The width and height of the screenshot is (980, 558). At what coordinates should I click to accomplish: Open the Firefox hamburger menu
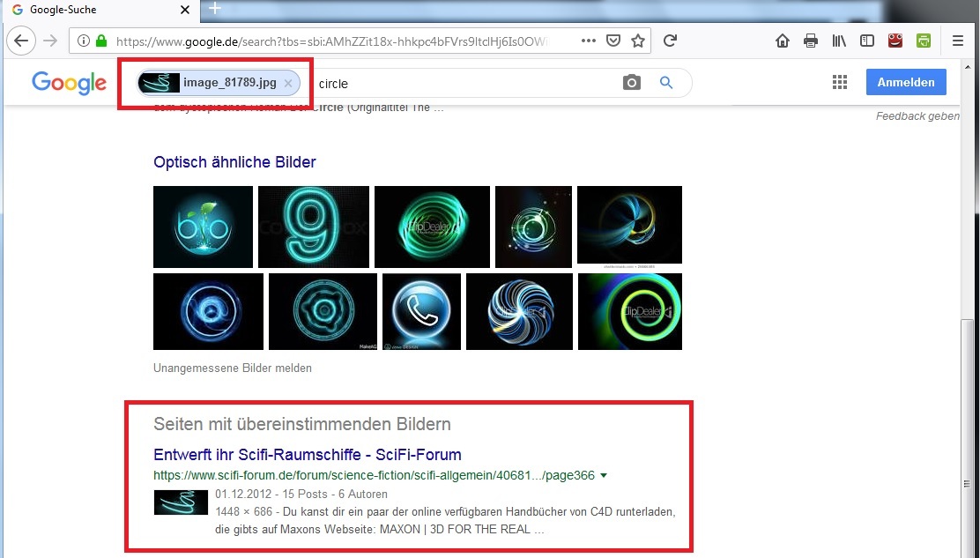[x=958, y=41]
